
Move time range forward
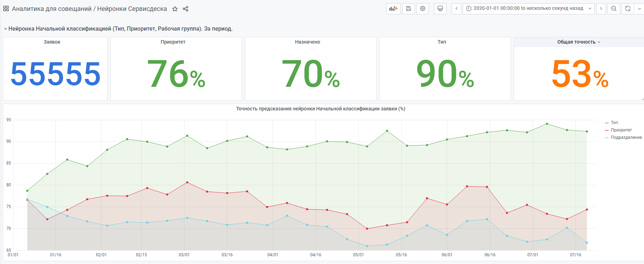coord(601,8)
